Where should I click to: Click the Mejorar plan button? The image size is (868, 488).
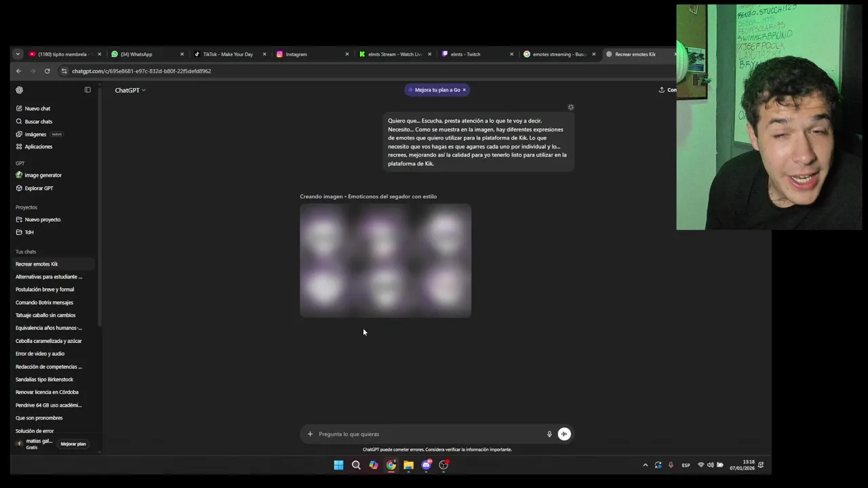73,444
